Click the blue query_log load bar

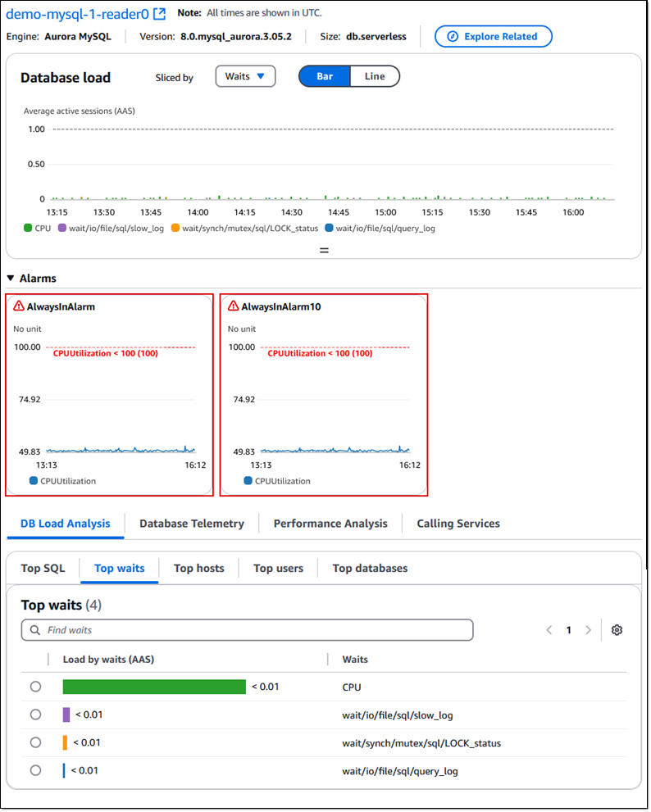64,770
